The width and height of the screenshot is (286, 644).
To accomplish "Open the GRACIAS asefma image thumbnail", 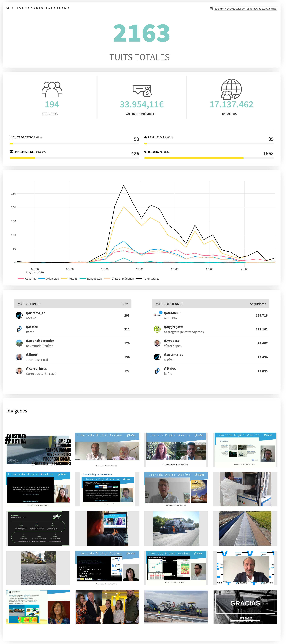I will tap(245, 607).
